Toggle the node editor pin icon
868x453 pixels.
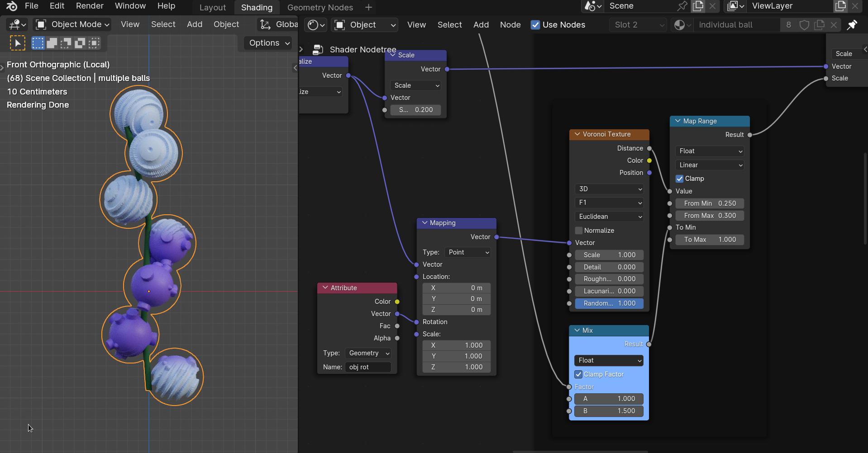[852, 25]
